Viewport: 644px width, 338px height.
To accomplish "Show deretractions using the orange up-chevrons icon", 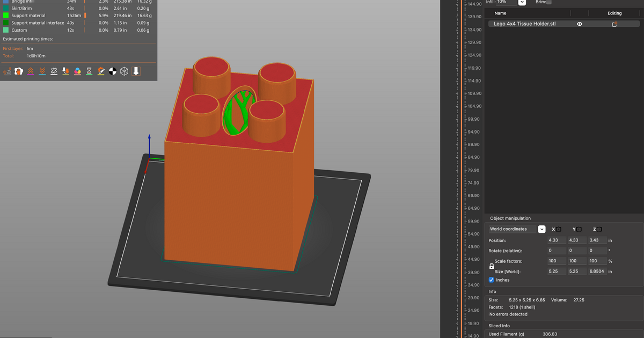I will click(x=30, y=71).
